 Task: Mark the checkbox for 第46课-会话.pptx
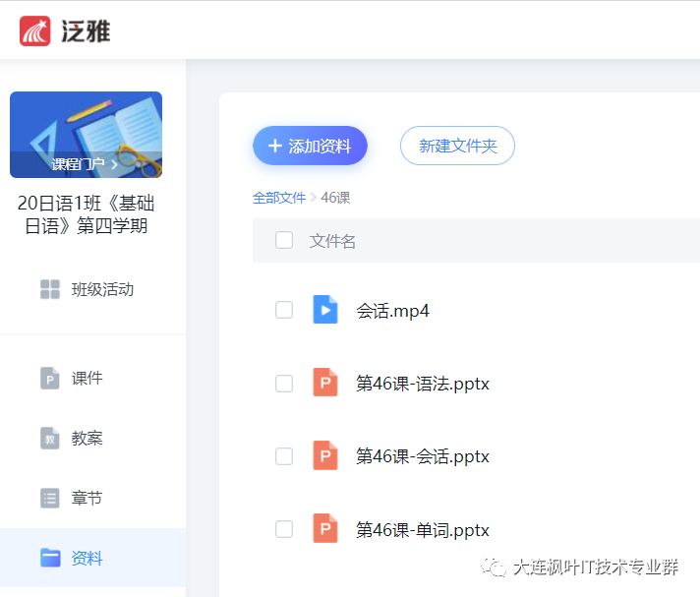(x=284, y=456)
